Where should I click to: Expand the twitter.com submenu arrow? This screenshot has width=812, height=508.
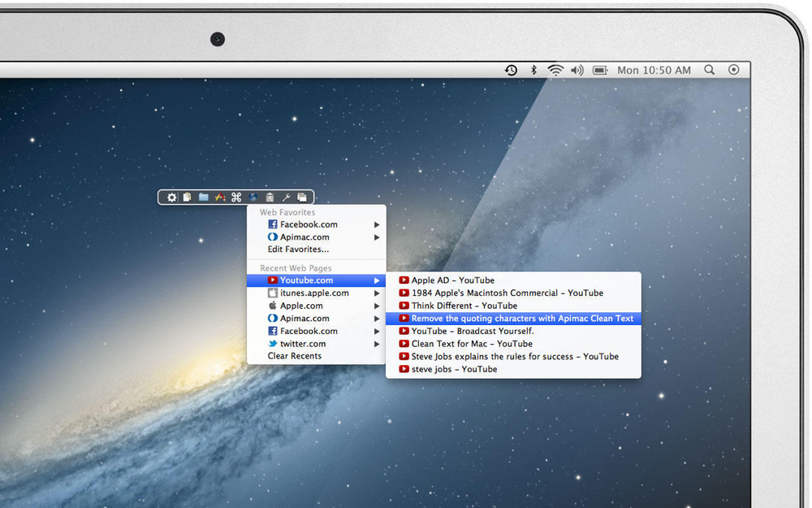pos(376,344)
